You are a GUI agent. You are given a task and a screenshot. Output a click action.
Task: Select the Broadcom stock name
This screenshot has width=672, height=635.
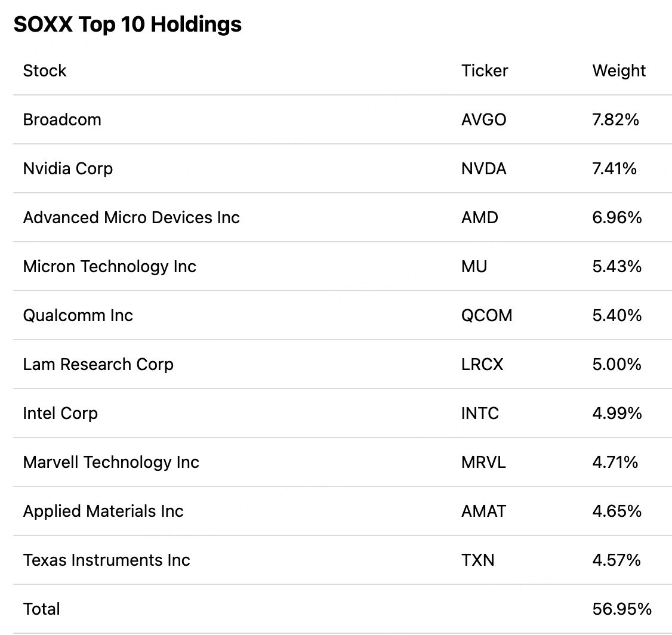point(62,119)
